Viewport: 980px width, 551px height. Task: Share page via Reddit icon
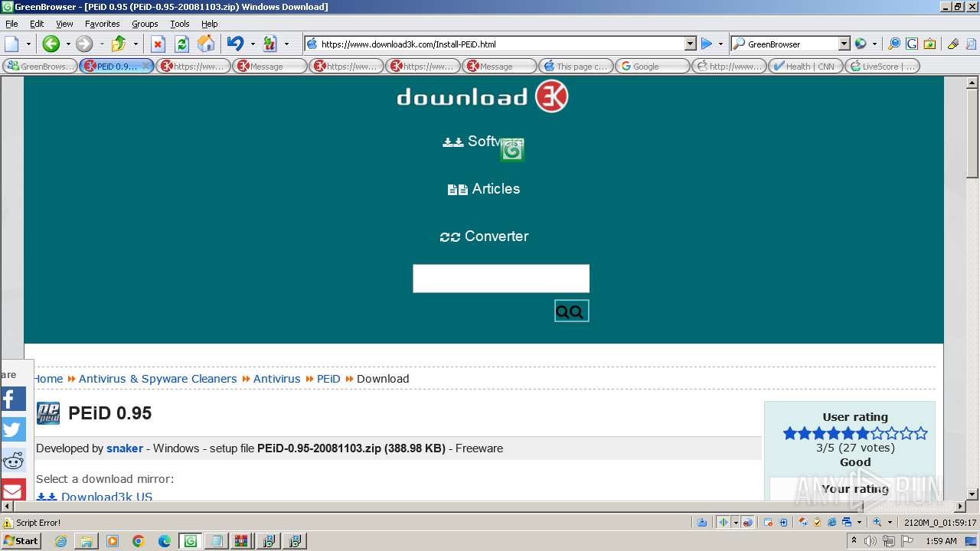point(13,460)
